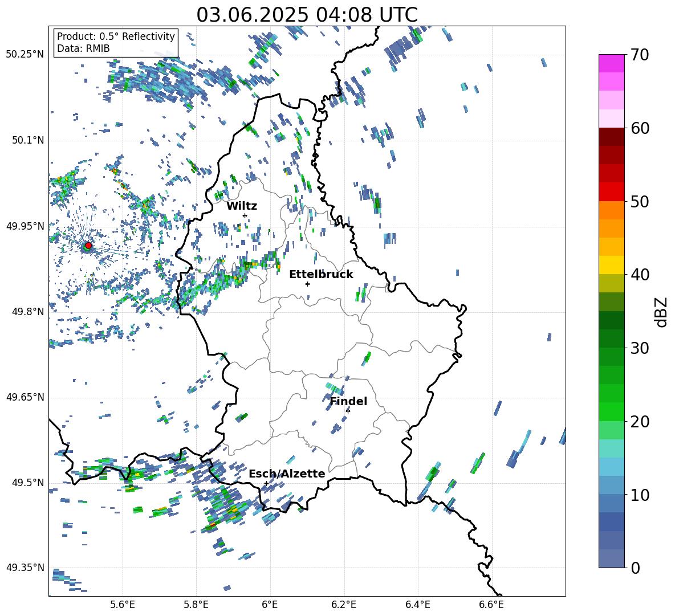Screen dimensions: 675x616
Task: Click the 70 label on colorbar
Action: click(640, 55)
